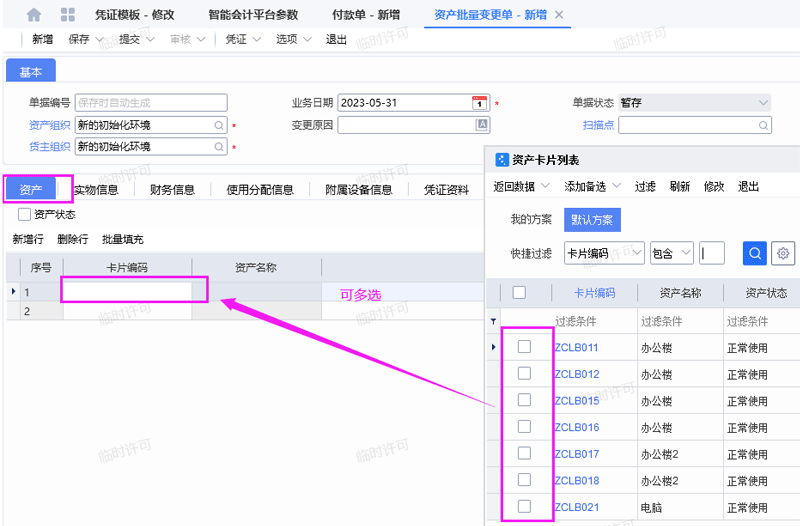Viewport: 800px width, 526px height.
Task: Expand the 选项 dropdown arrow
Action: 307,39
